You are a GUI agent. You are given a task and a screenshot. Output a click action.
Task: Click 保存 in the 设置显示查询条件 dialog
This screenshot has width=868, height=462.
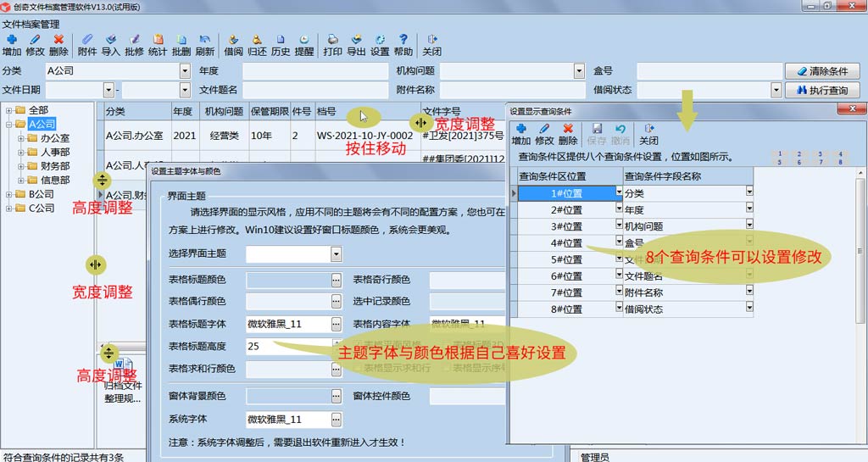click(597, 135)
